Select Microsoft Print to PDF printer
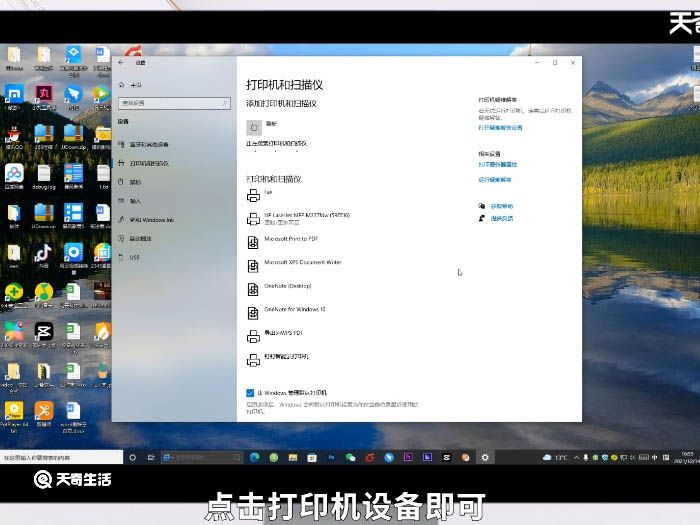The height and width of the screenshot is (525, 700). (282, 242)
